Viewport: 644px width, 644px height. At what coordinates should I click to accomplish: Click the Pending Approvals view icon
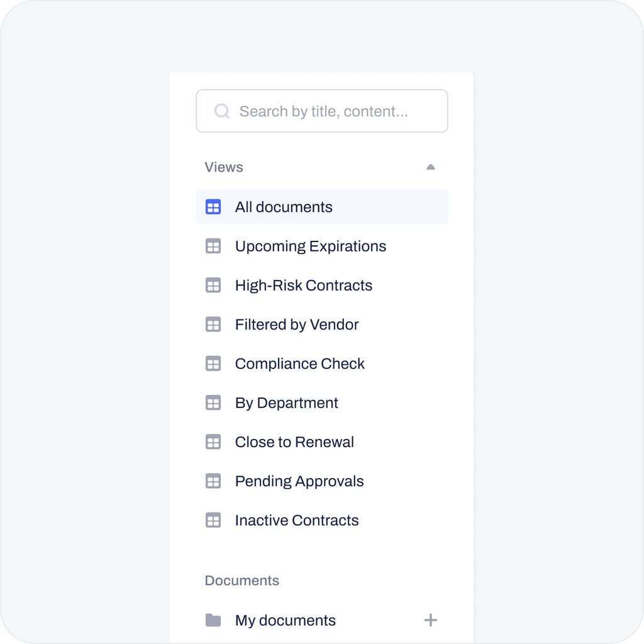click(x=213, y=481)
